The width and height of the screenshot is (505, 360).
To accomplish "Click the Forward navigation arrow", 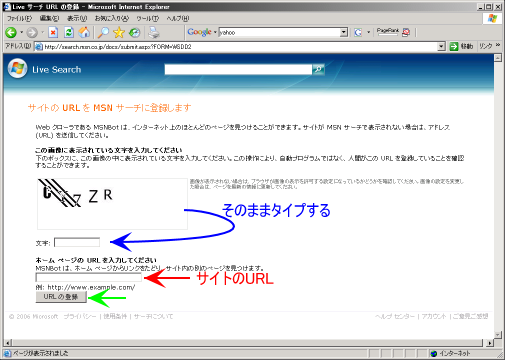I will 32,32.
